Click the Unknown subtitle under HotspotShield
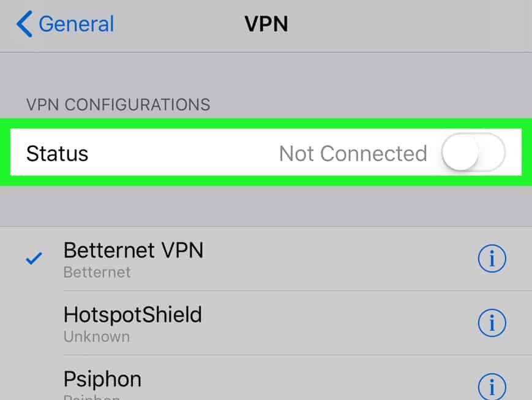 coord(97,336)
